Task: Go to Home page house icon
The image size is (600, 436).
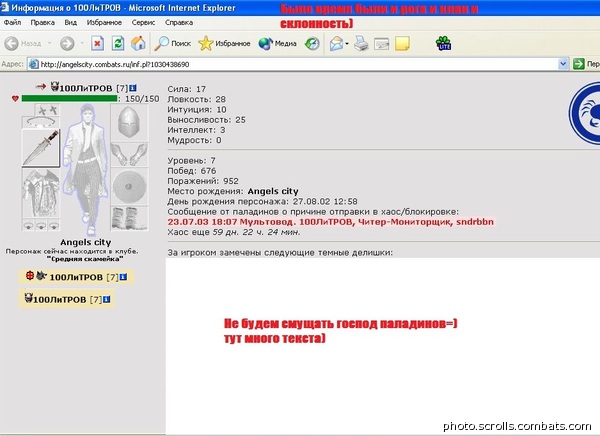Action: coord(138,43)
